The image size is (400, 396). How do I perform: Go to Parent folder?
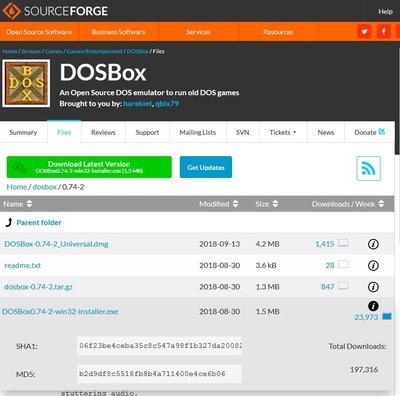click(39, 222)
